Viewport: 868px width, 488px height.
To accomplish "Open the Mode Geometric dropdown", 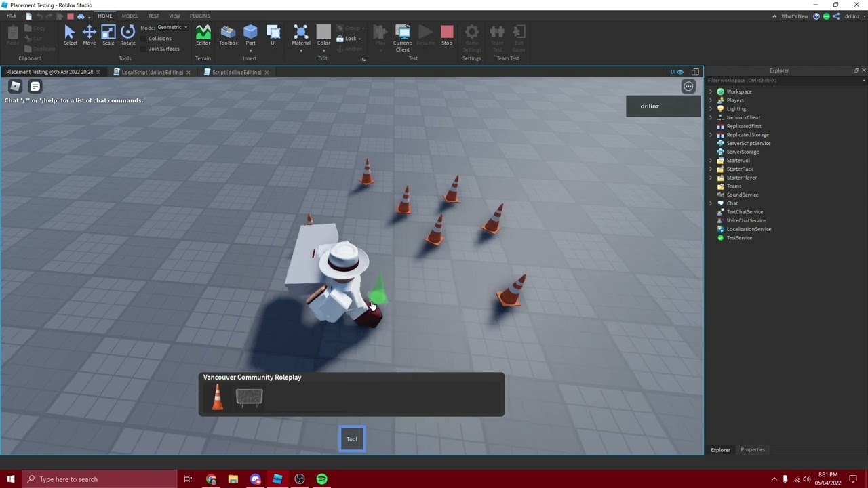I will (x=172, y=28).
